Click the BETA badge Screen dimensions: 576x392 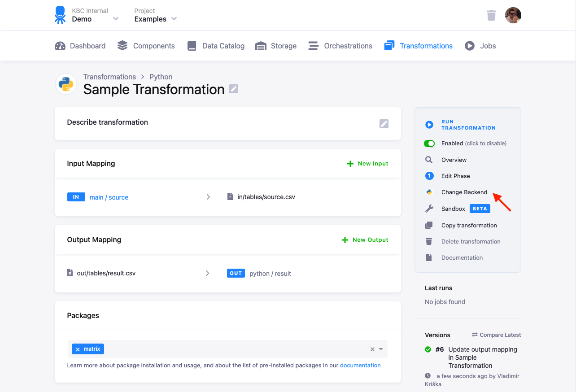480,209
